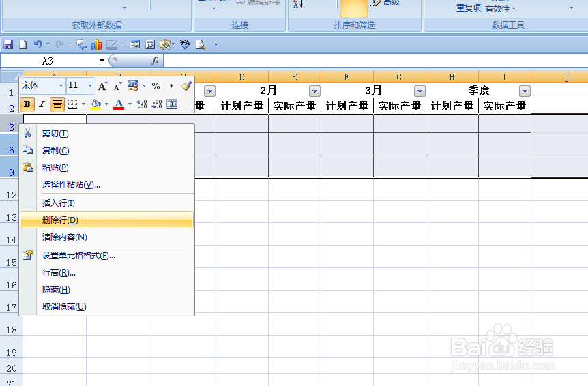Toggle Italic in the mini toolbar
This screenshot has height=386, width=588.
click(42, 104)
